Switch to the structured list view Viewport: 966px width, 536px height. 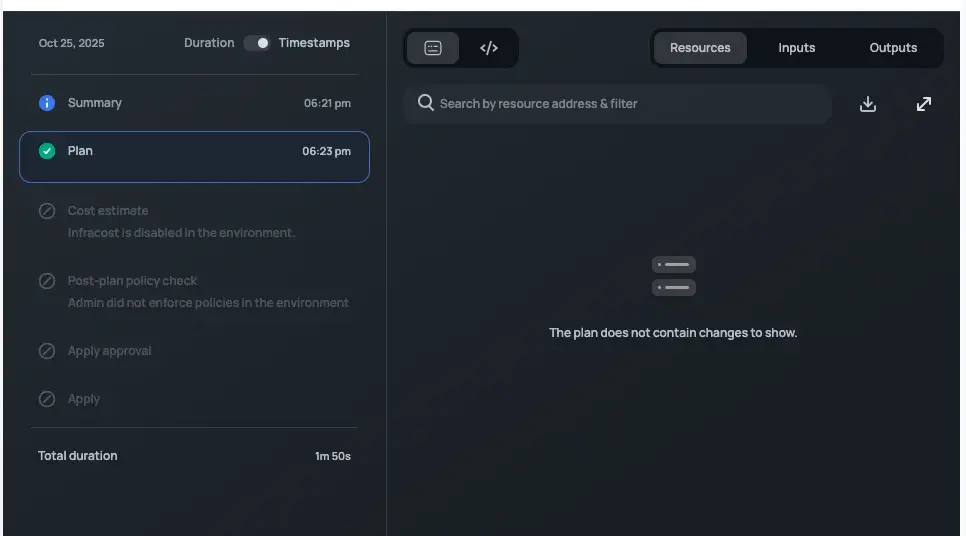[433, 48]
